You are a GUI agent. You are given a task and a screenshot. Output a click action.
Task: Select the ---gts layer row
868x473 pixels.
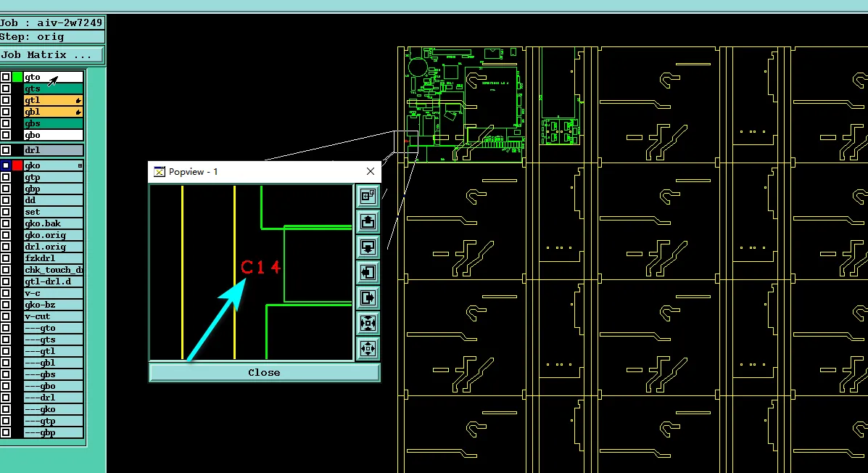[53, 340]
